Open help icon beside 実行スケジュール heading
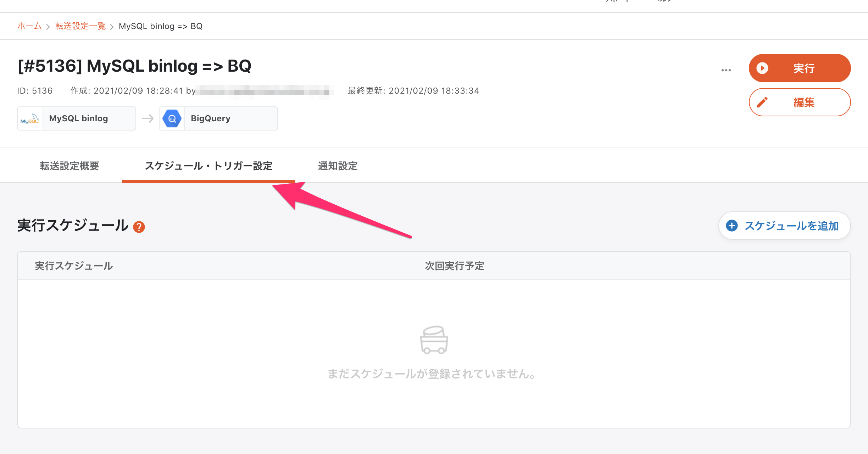The width and height of the screenshot is (868, 454). (139, 227)
